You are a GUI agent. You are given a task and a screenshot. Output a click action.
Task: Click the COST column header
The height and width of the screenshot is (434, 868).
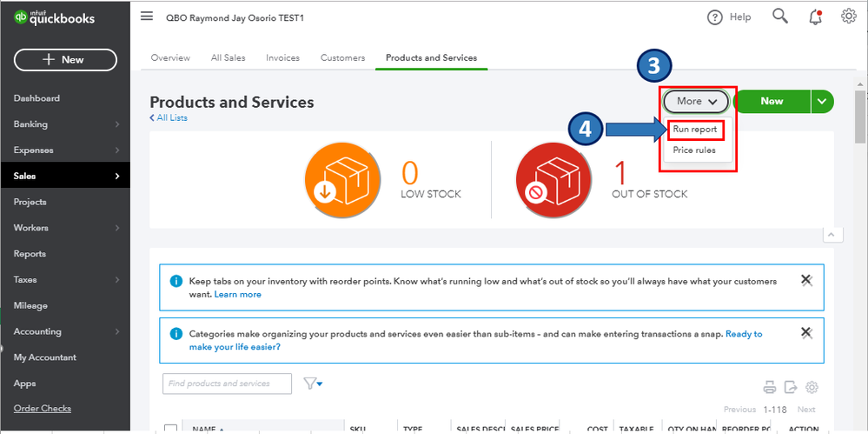pyautogui.click(x=598, y=430)
